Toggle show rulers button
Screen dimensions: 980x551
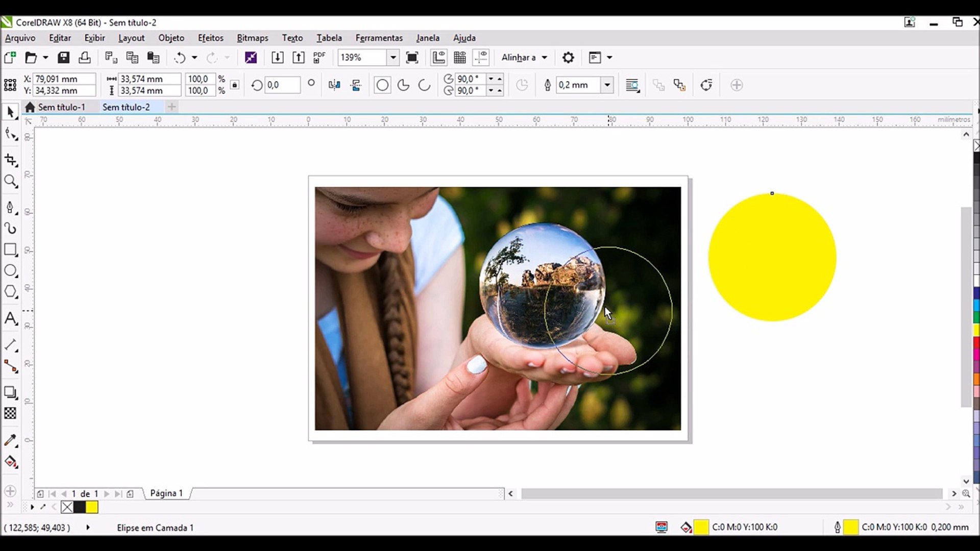(x=438, y=58)
